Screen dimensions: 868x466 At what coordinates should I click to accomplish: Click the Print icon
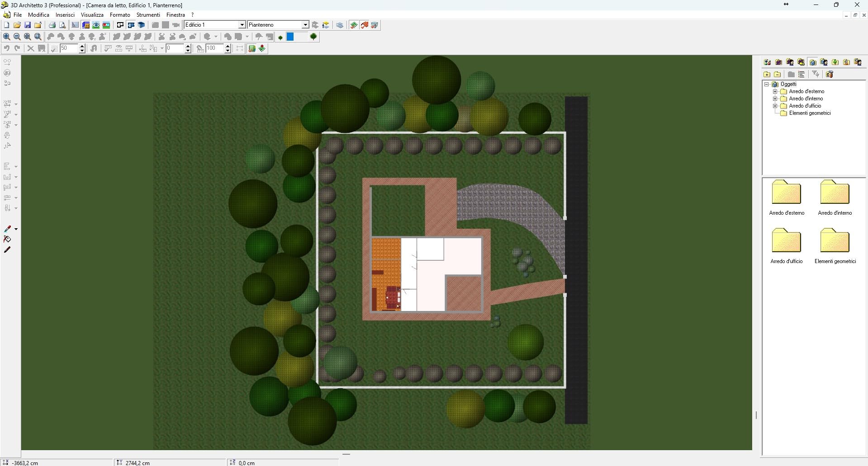52,25
